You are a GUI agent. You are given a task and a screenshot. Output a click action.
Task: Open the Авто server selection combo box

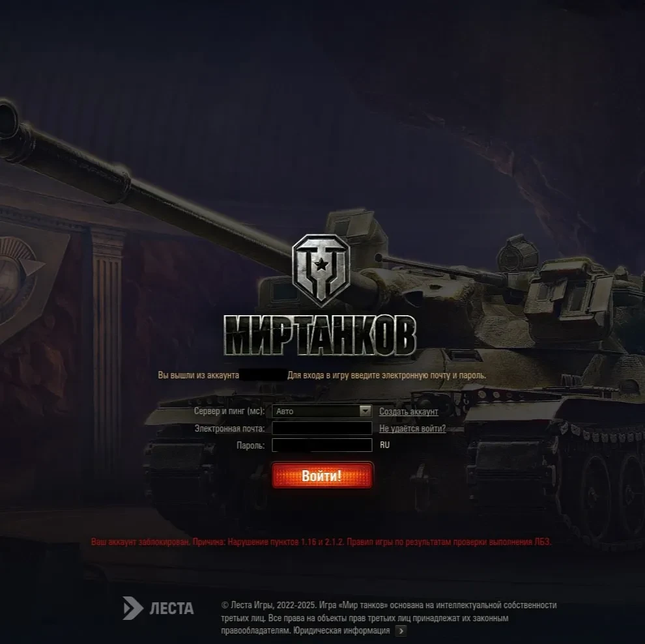click(x=322, y=411)
